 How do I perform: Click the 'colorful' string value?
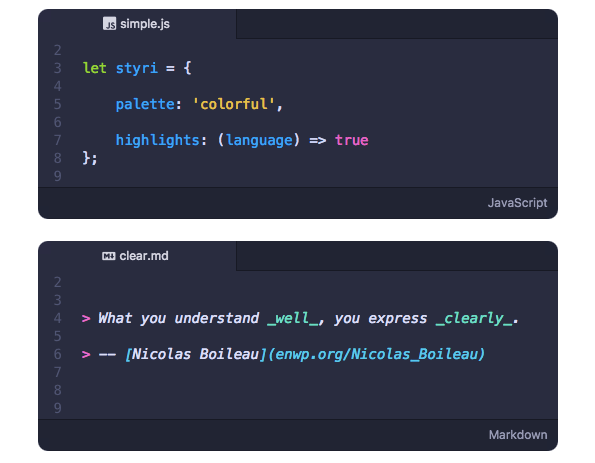tap(234, 104)
